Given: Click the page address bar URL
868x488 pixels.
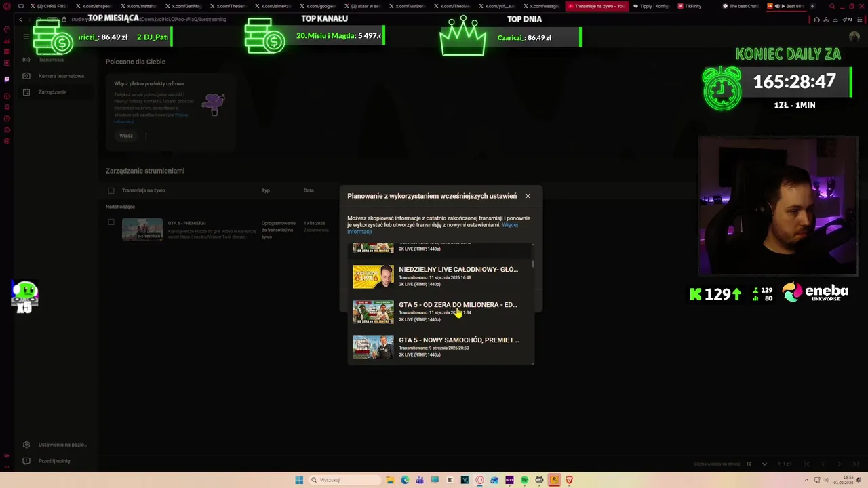Looking at the screenshot, I should (149, 20).
